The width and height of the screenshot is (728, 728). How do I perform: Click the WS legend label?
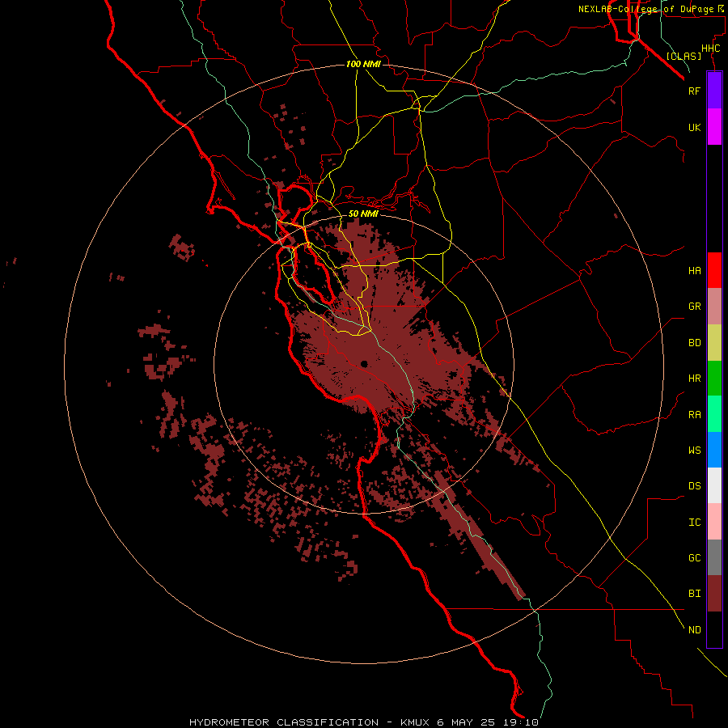coord(694,451)
